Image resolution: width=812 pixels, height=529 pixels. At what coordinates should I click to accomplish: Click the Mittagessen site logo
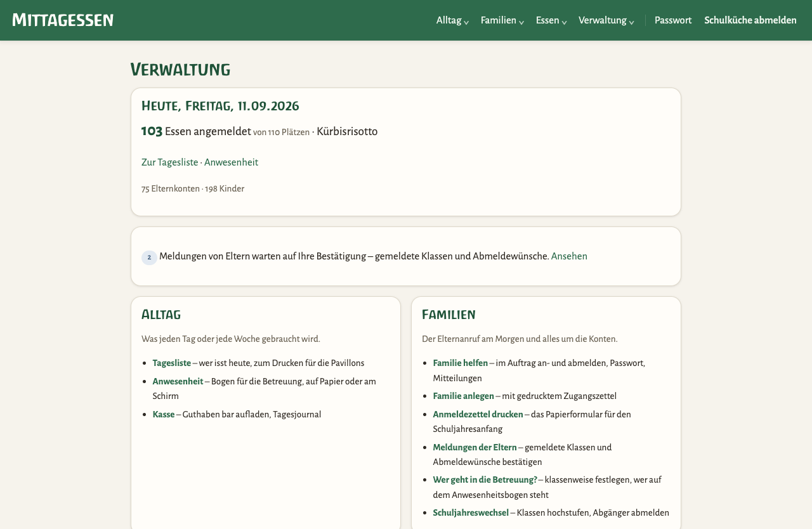coord(63,20)
